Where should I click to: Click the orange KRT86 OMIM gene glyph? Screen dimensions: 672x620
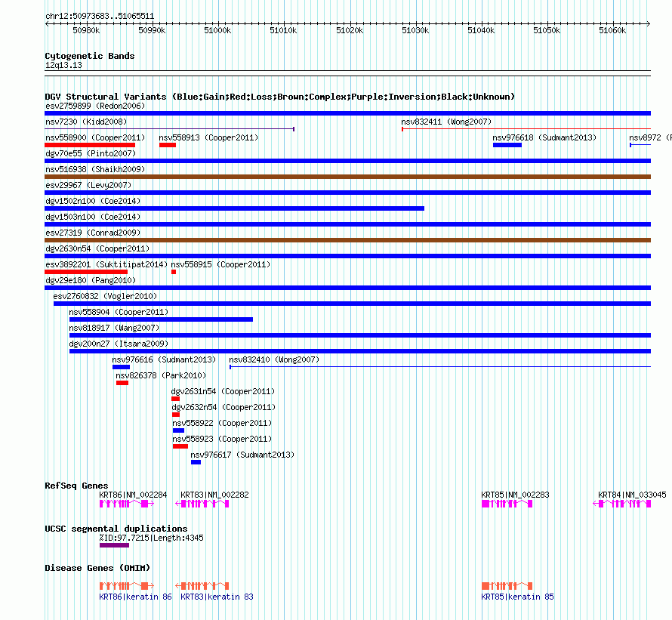[127, 586]
